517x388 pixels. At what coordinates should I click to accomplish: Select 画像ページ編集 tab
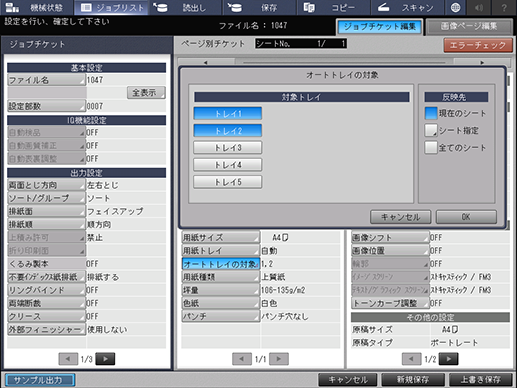pyautogui.click(x=469, y=27)
